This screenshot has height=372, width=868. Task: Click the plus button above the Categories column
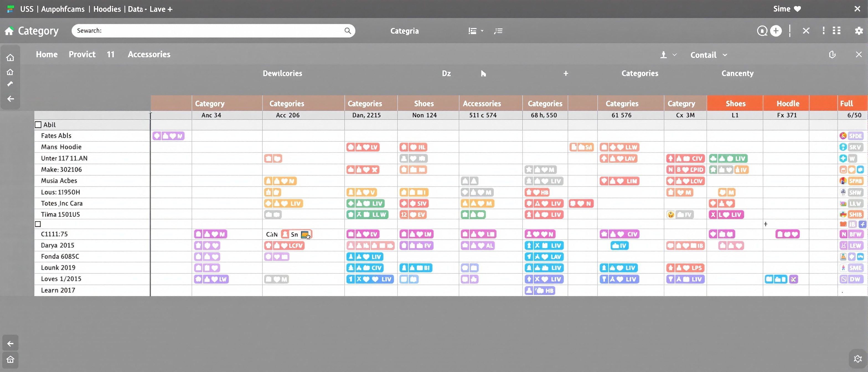(566, 73)
